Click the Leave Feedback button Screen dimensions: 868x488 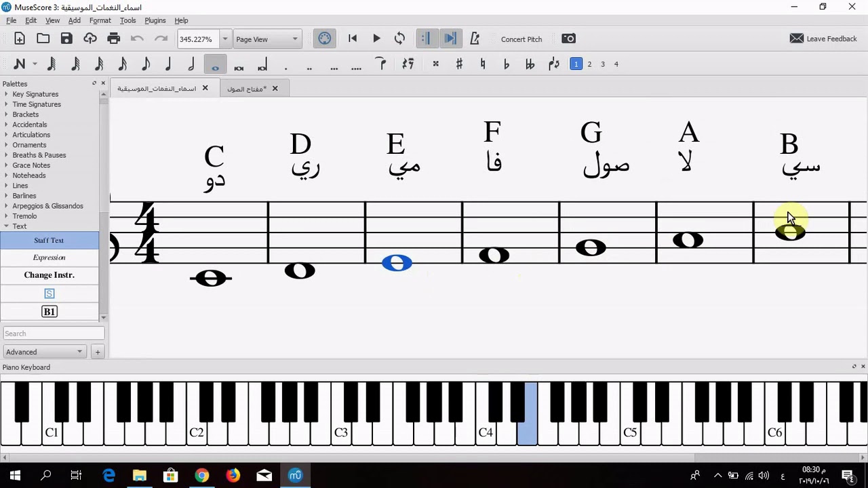[823, 39]
